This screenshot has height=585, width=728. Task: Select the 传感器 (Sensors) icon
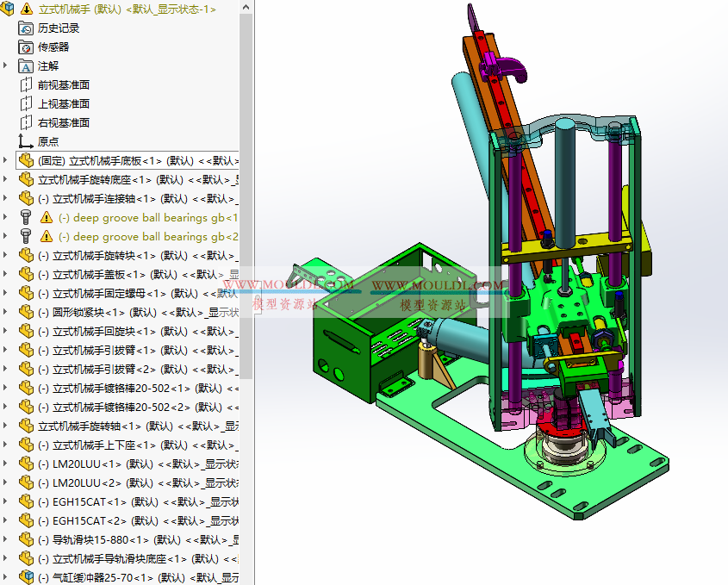(24, 47)
